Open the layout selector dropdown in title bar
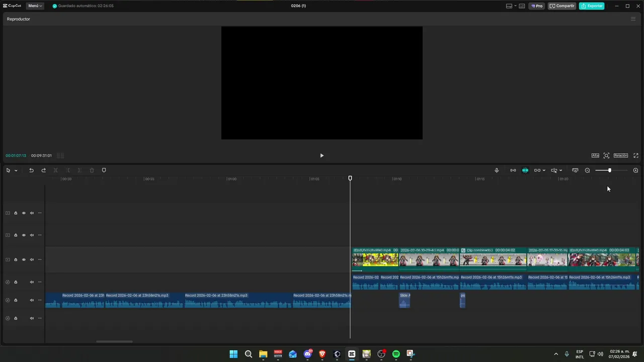 [x=511, y=6]
